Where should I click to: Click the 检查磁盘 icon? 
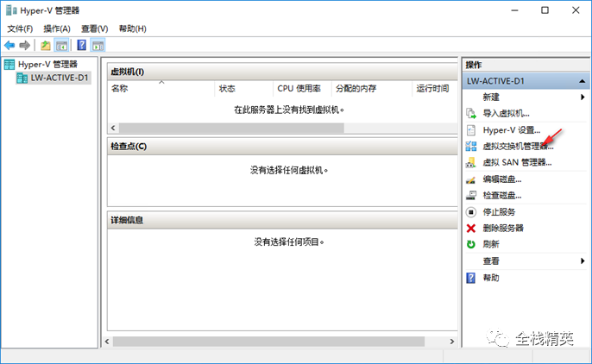tap(471, 196)
